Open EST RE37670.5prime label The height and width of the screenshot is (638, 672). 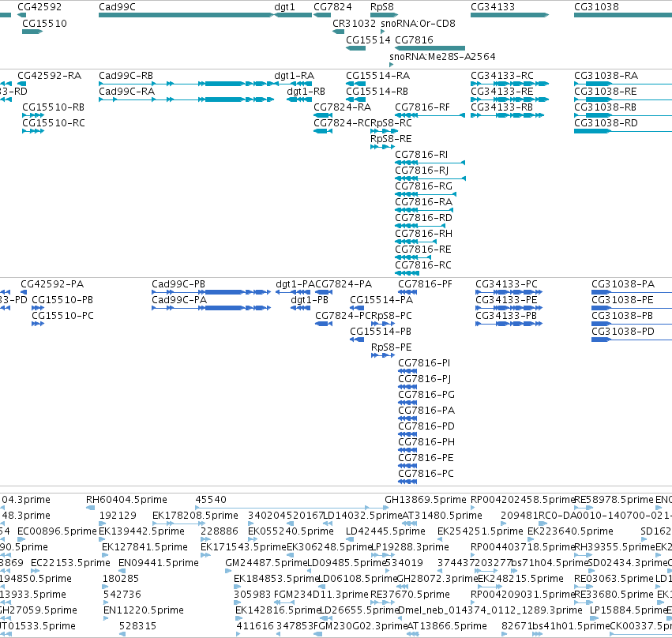click(x=410, y=595)
